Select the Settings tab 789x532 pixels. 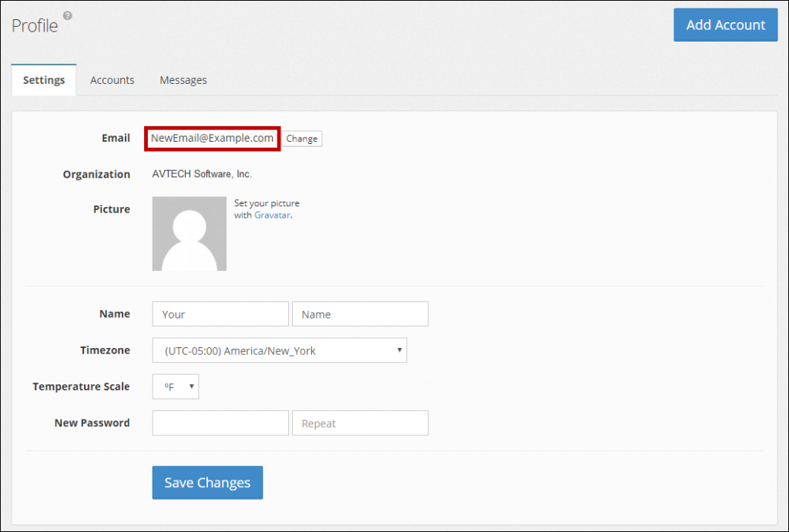click(x=43, y=79)
